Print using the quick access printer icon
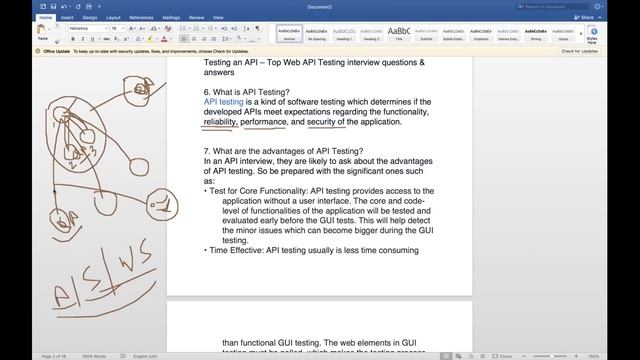 pos(89,7)
